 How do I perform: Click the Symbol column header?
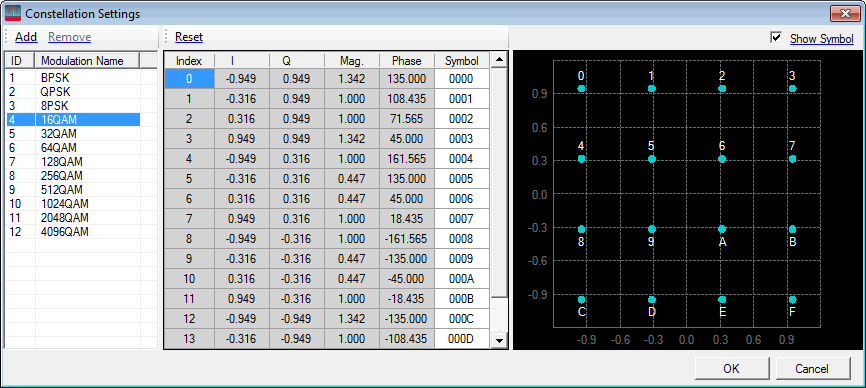pyautogui.click(x=462, y=61)
